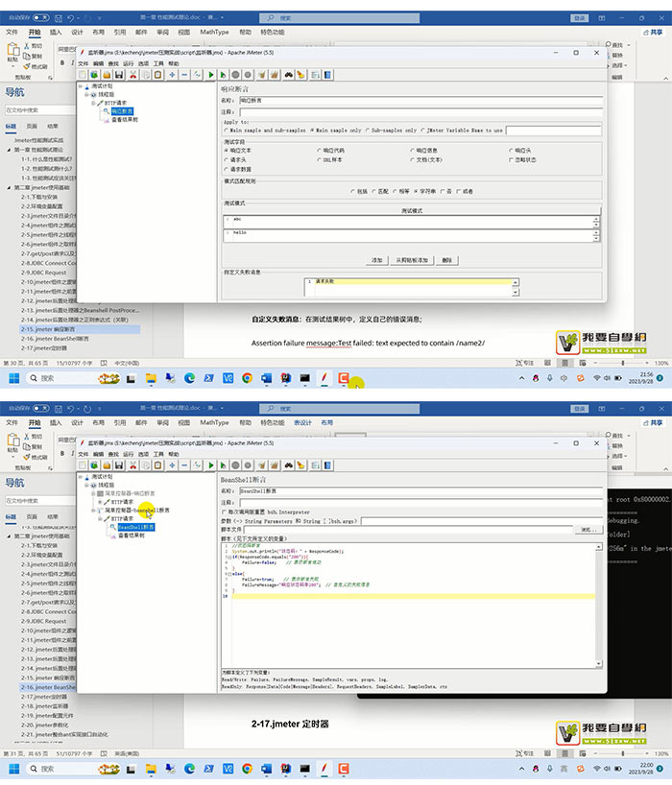This screenshot has width=672, height=785.
Task: Click 添加 button under test patterns
Action: pyautogui.click(x=377, y=260)
